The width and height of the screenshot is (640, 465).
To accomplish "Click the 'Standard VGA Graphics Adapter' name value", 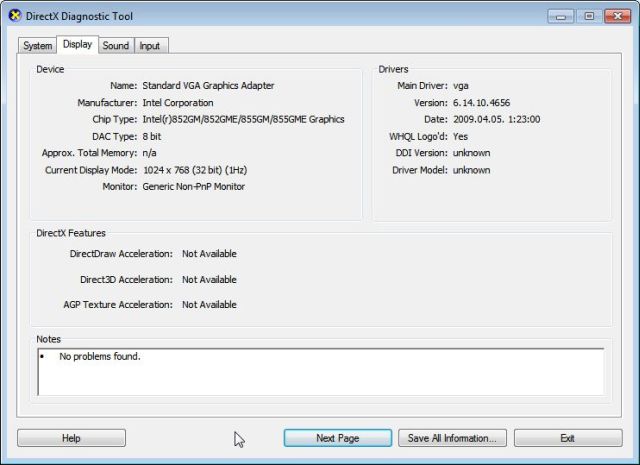I will point(208,86).
